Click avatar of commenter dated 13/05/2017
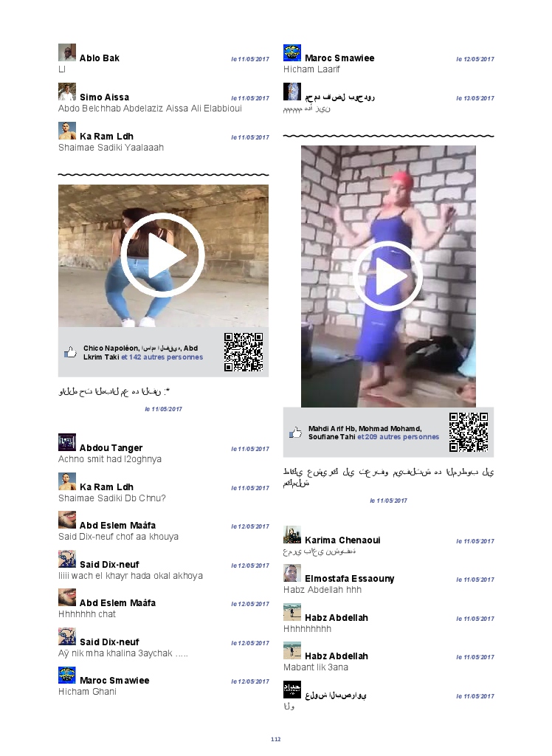Image resolution: width=552 pixels, height=756 pixels. [x=292, y=92]
